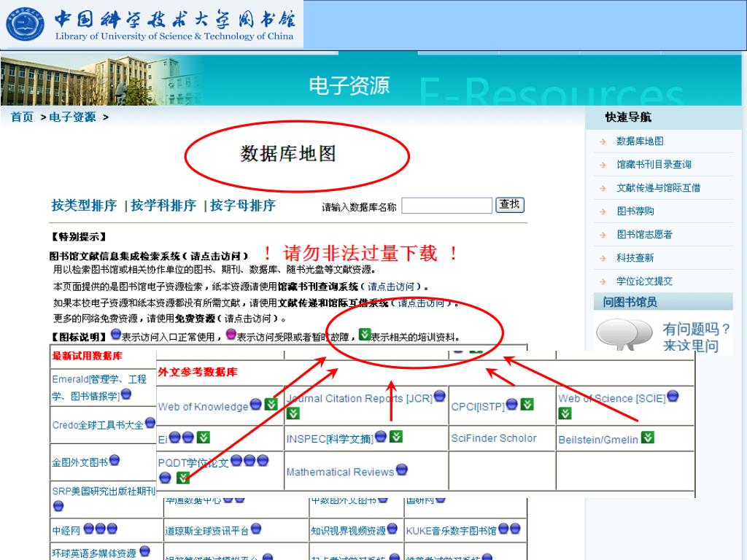
Task: Open the Web of Knowledge database link
Action: (203, 407)
